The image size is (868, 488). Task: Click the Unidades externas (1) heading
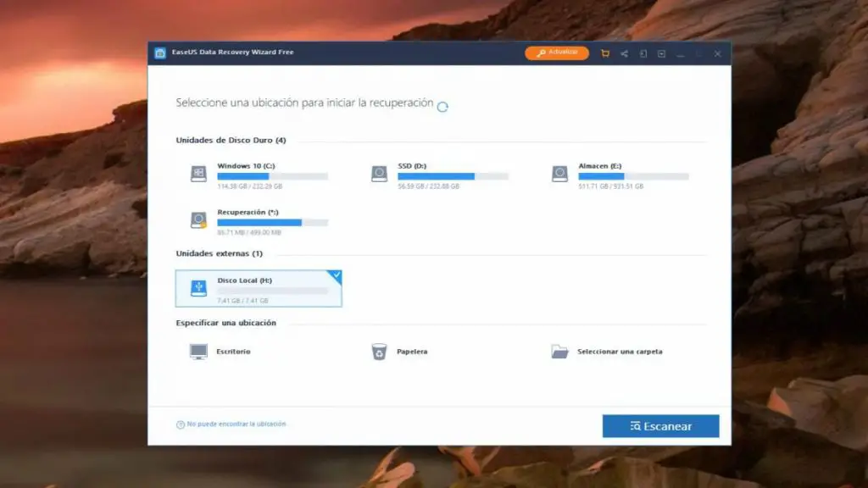tap(220, 253)
